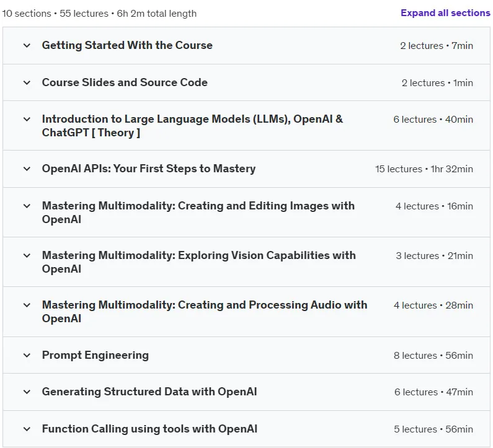The image size is (493, 448).
Task: Expand chevron for Getting Started With the Course
Action: (27, 46)
